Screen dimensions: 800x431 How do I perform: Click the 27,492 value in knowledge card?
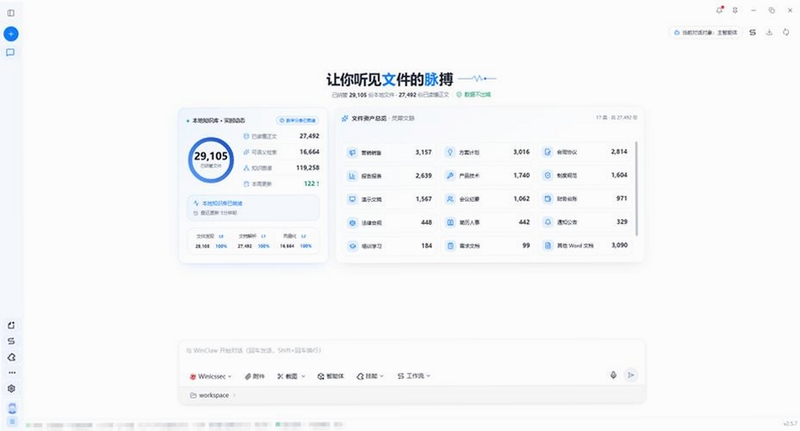(x=309, y=136)
